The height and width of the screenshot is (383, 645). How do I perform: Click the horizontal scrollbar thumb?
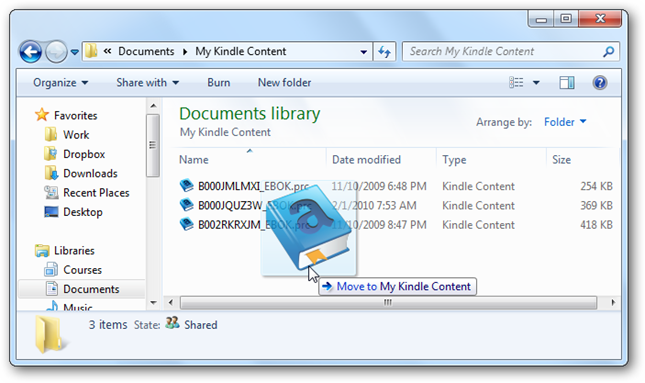[x=388, y=303]
